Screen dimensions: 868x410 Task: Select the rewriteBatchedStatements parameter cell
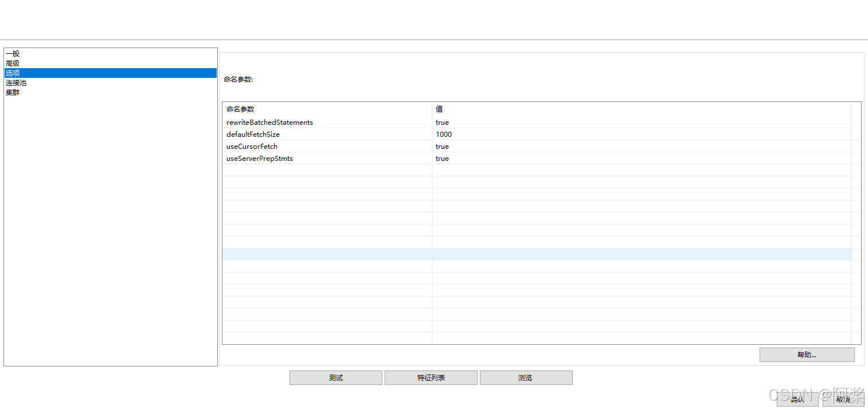click(x=327, y=123)
